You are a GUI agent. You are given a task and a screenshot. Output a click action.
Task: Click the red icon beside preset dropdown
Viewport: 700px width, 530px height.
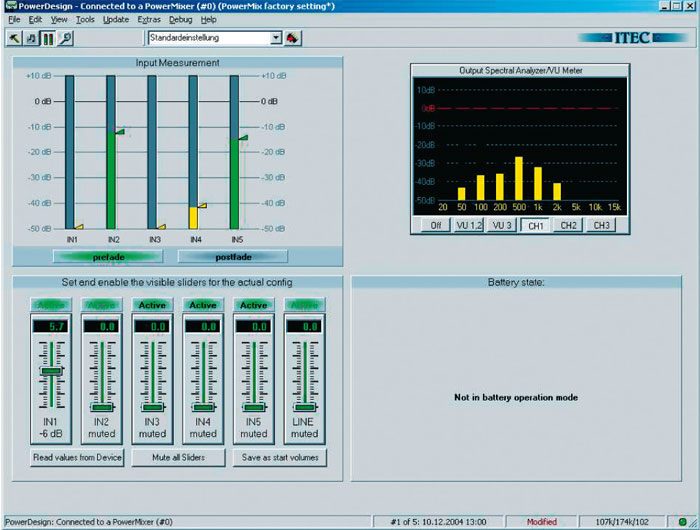click(293, 38)
